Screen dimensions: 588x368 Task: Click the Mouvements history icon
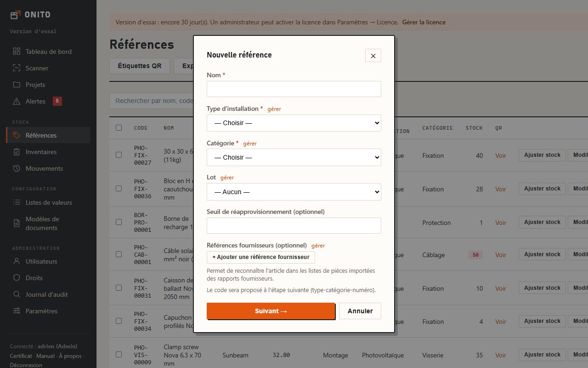(x=17, y=168)
